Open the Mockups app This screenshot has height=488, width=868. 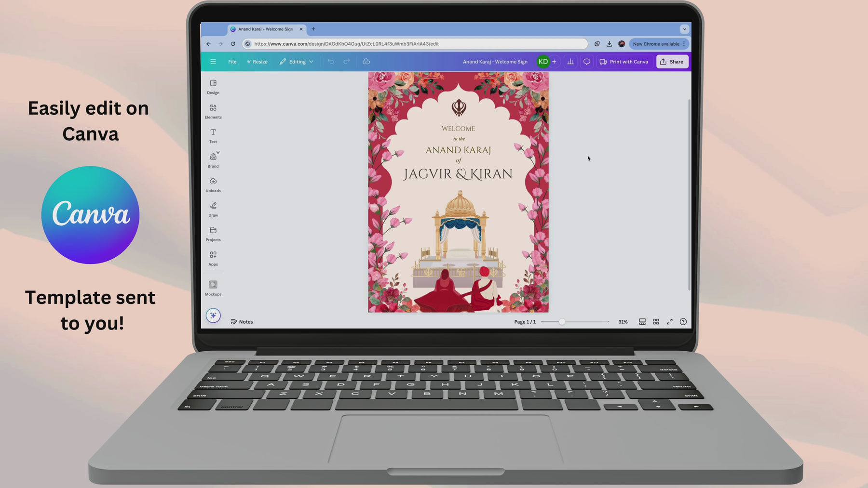[213, 288]
